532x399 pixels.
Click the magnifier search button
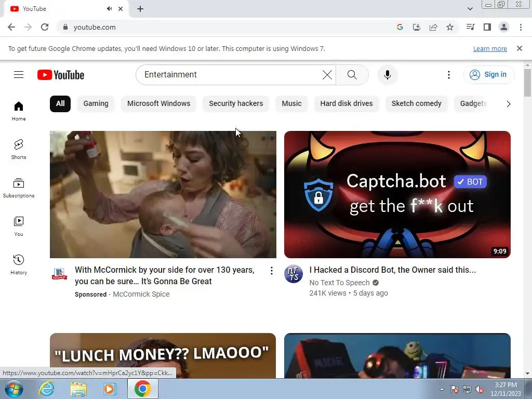(x=352, y=75)
